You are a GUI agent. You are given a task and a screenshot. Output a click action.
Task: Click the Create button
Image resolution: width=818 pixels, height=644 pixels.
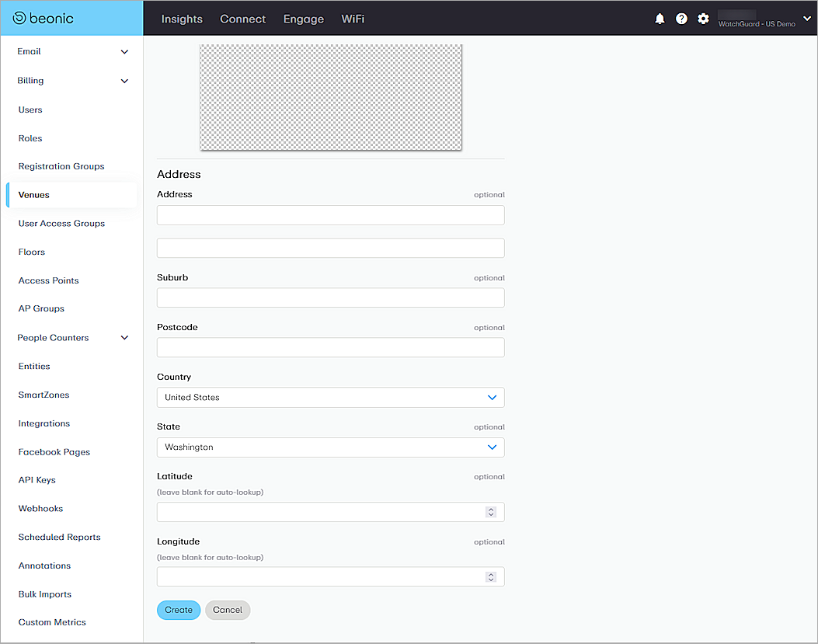click(x=178, y=610)
